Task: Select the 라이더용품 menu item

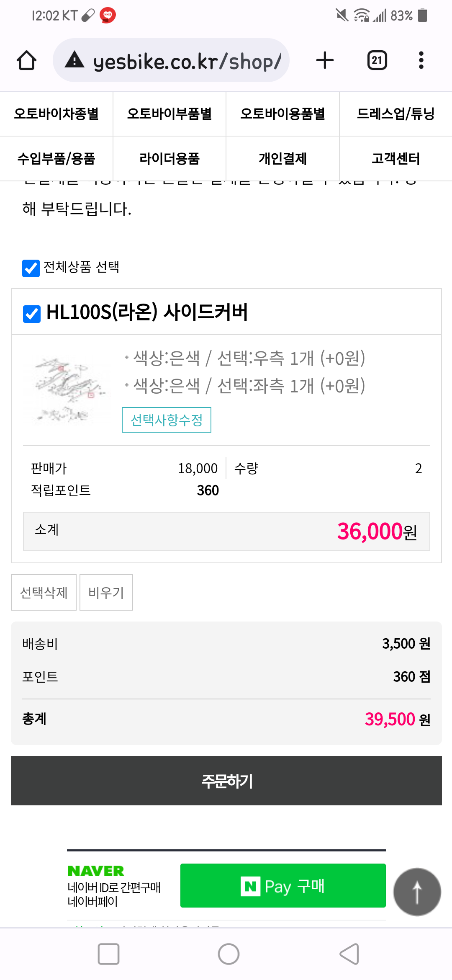Action: click(x=169, y=159)
